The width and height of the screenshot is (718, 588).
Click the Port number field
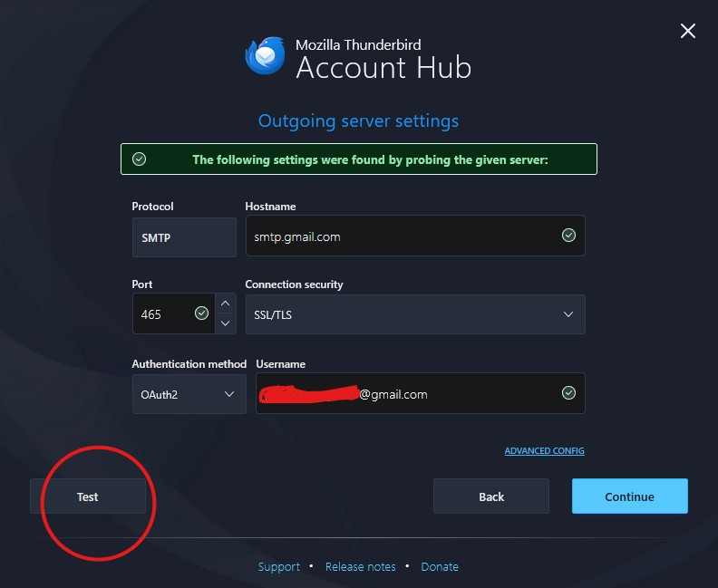[x=173, y=313]
